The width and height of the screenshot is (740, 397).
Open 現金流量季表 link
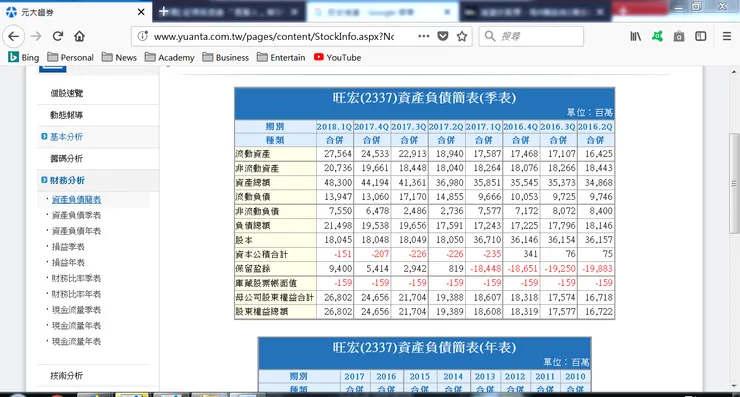76,310
